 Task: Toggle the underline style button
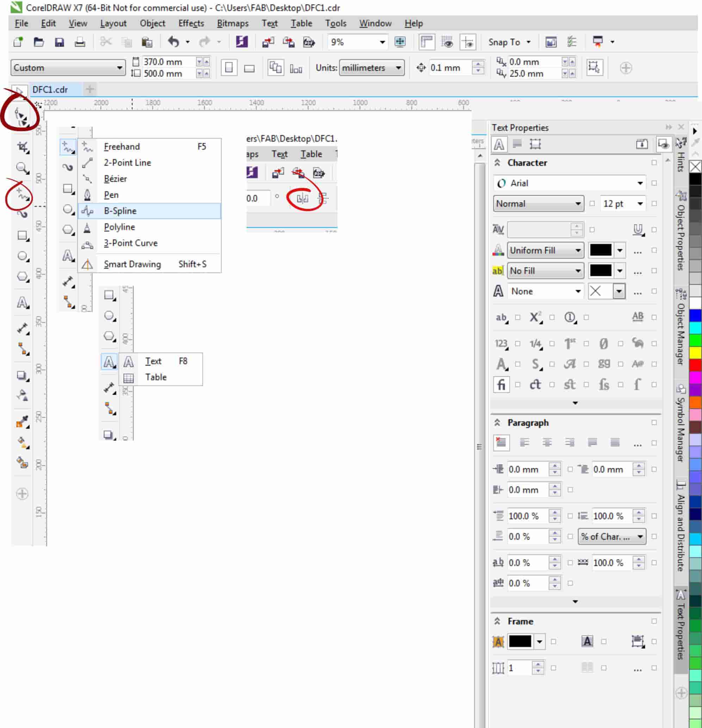click(638, 229)
